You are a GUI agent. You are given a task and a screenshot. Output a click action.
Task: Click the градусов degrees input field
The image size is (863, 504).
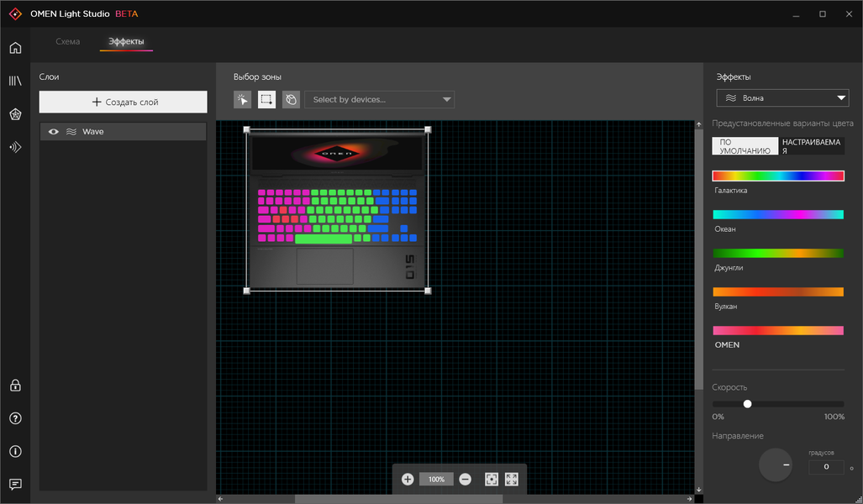(826, 466)
